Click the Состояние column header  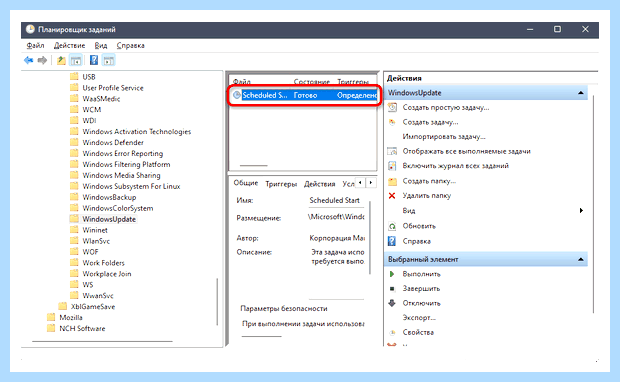[x=312, y=82]
